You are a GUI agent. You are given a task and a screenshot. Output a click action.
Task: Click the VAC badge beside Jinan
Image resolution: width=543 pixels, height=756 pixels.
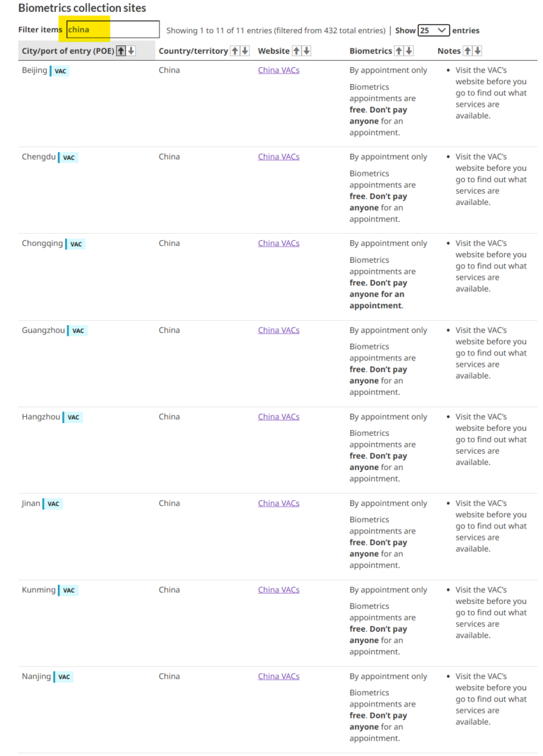click(54, 504)
